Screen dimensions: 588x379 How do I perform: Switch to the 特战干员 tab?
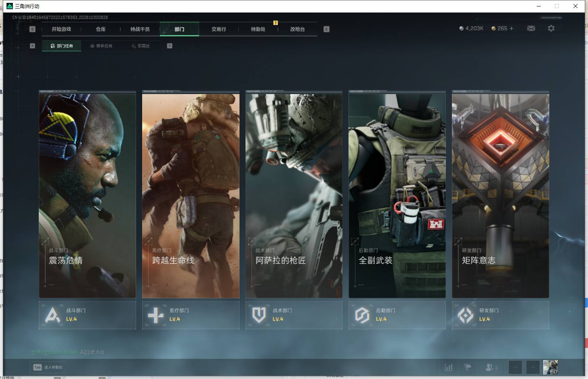pyautogui.click(x=140, y=29)
